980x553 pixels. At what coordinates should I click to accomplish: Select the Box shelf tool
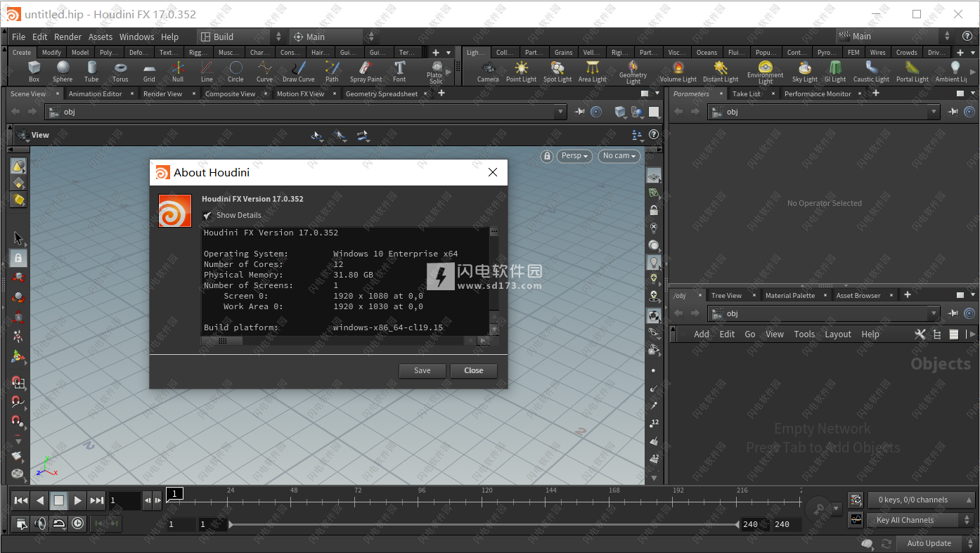pyautogui.click(x=34, y=71)
